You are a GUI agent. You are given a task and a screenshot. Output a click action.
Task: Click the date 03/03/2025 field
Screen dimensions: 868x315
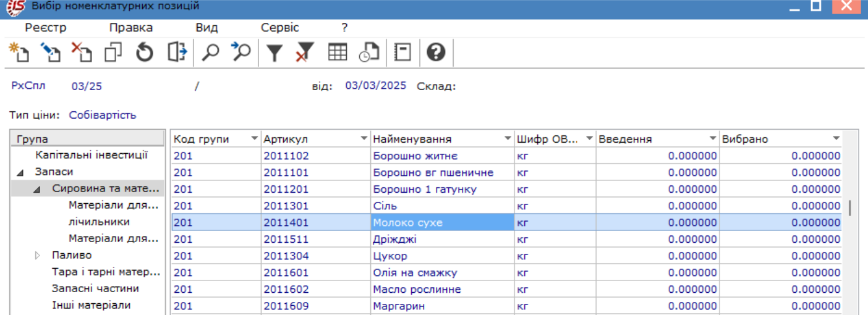[x=376, y=85]
